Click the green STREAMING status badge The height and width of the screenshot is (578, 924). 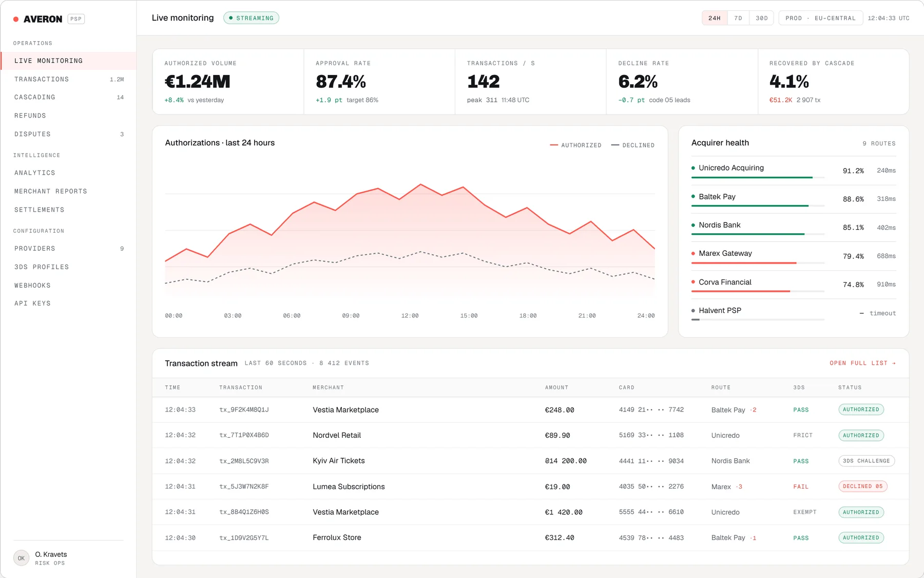[x=251, y=18]
